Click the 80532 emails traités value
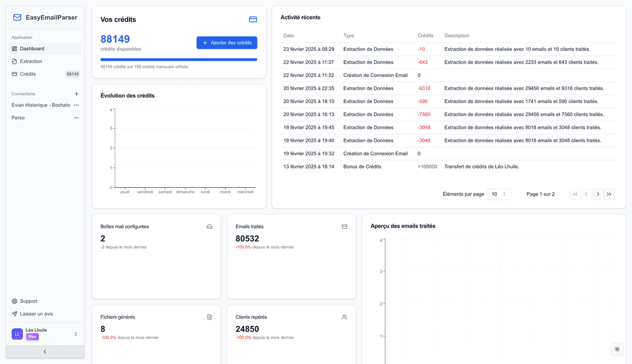This screenshot has height=364, width=632. (247, 239)
